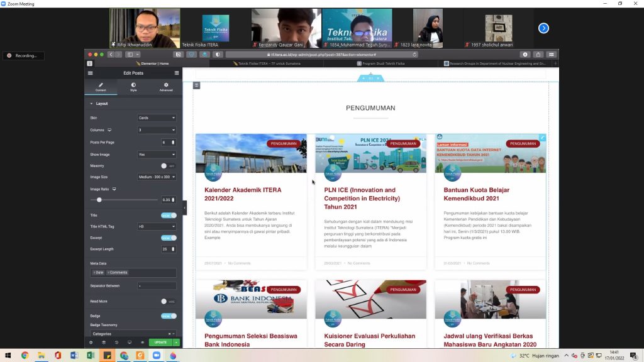This screenshot has height=362, width=644.
Task: Open the widgets grid panel icon
Action: 177,73
